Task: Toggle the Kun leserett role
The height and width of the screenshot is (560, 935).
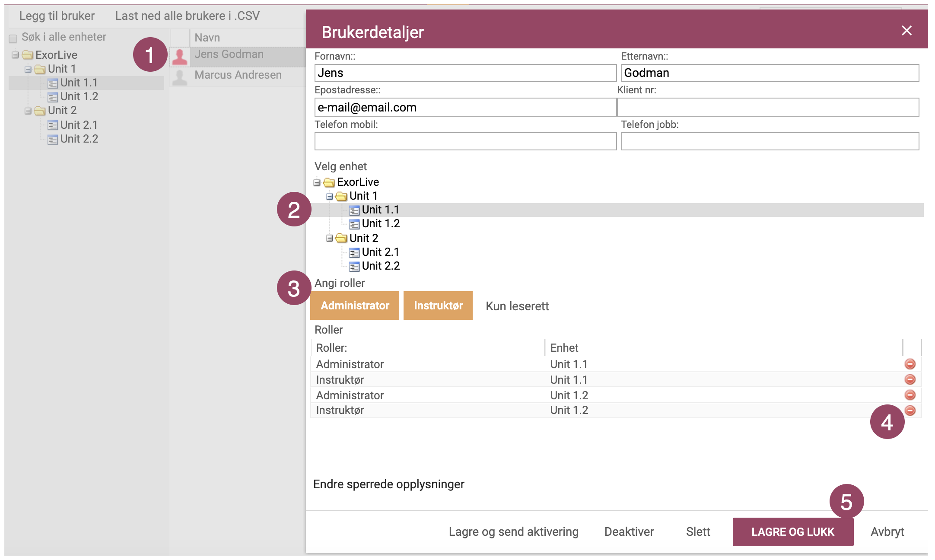Action: click(517, 306)
